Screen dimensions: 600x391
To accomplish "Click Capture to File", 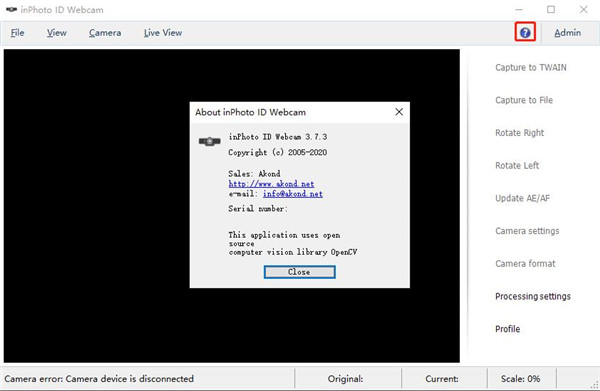I will pos(524,100).
